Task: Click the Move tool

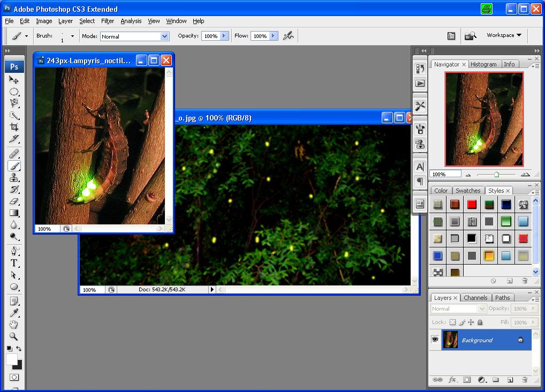Action: 14,80
